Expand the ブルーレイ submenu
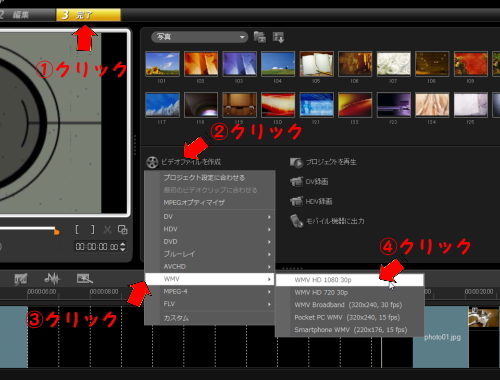The image size is (500, 380). click(210, 254)
